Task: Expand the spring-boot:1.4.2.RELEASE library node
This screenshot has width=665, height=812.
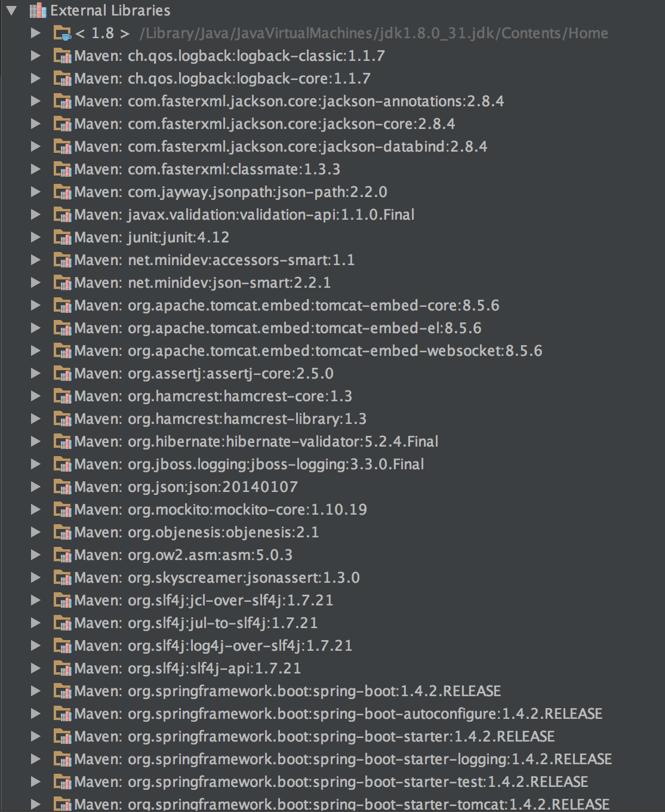Action: [36, 691]
